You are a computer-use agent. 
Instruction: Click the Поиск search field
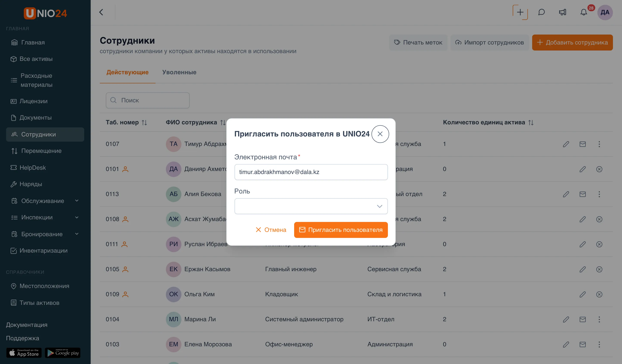[x=148, y=100]
